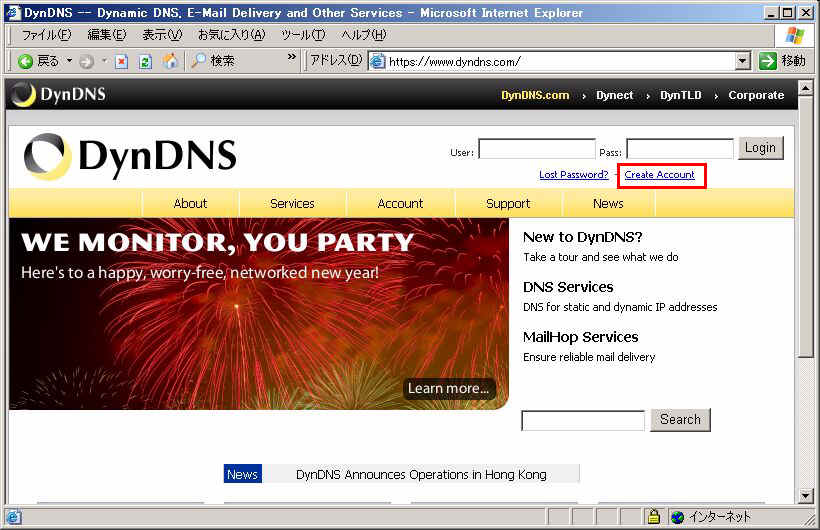Click the blue News label
This screenshot has width=820, height=530.
point(243,474)
